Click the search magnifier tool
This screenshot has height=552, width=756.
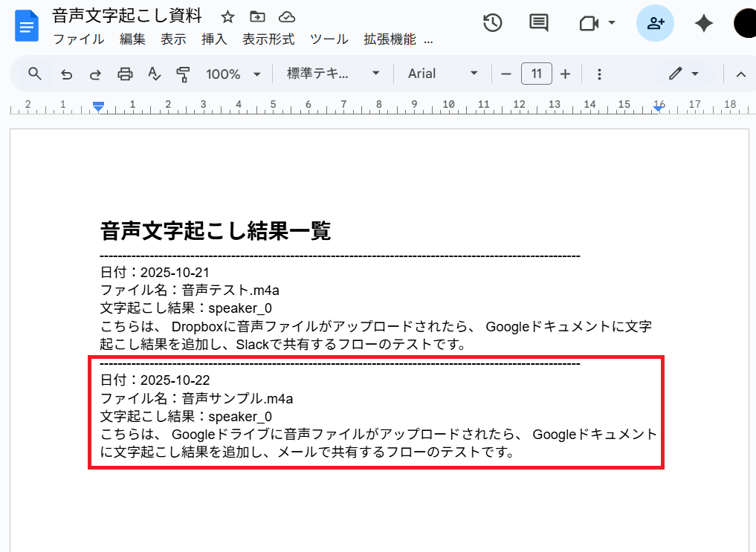point(35,74)
